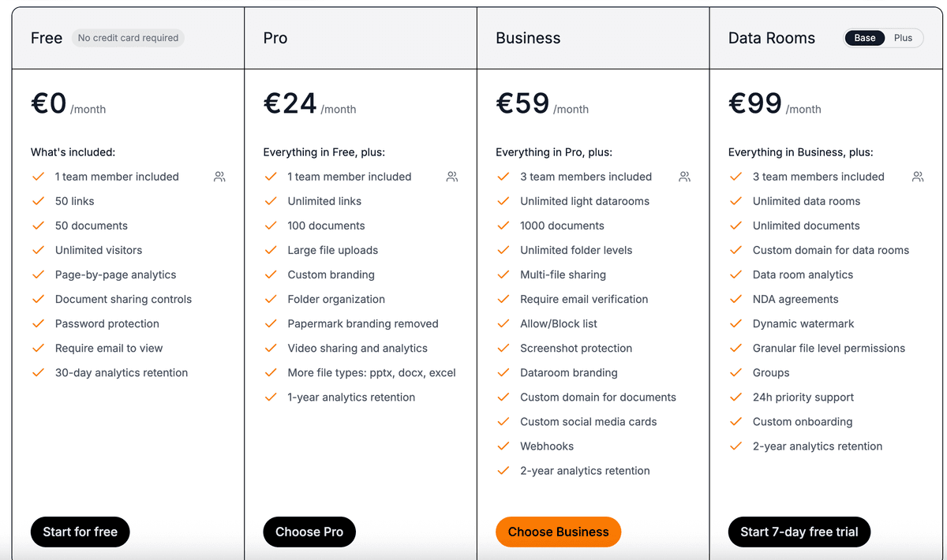Viewport: 947px width, 560px height.
Task: Click 'Start 7-day free trial'
Action: tap(799, 532)
